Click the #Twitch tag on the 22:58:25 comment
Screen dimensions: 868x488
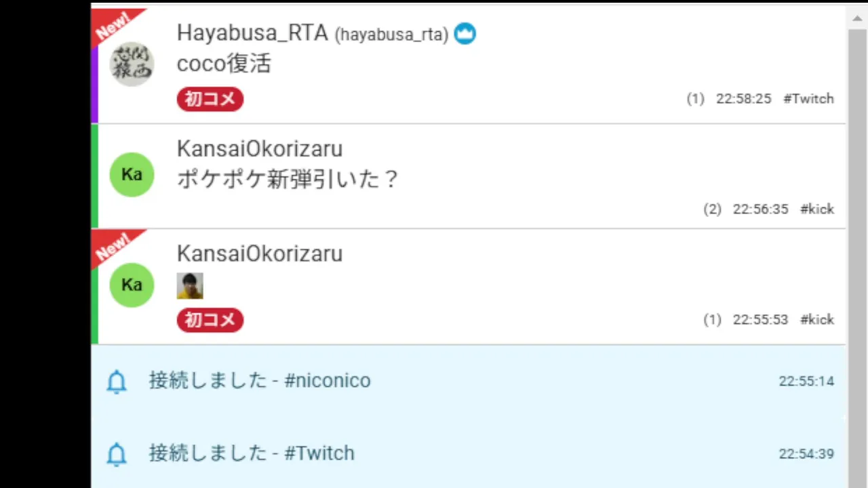coord(808,98)
